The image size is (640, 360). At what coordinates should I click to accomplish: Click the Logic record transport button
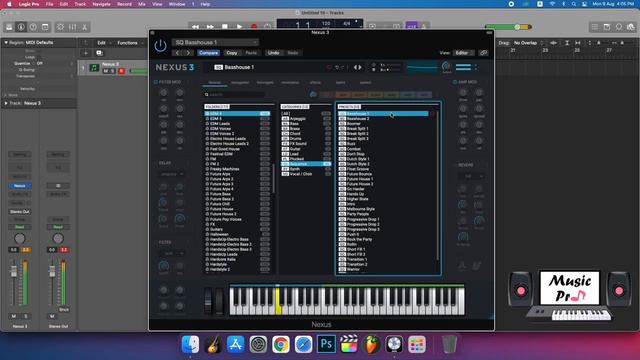(254, 27)
